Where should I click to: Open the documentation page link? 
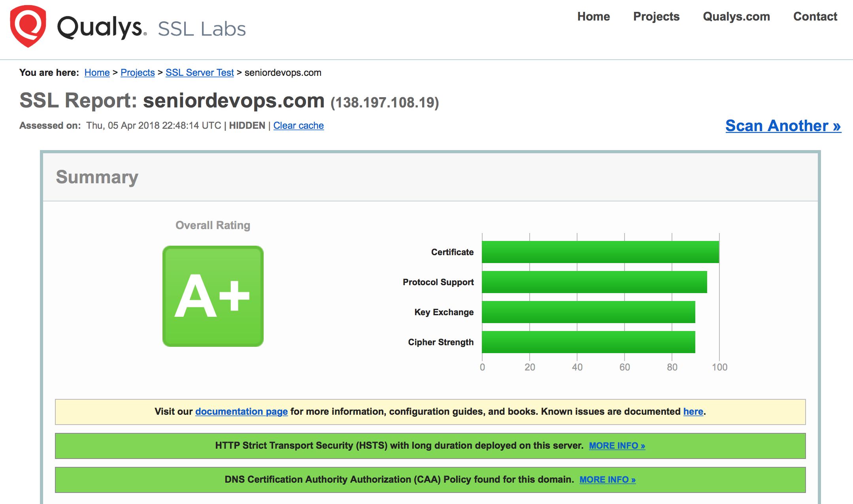(241, 411)
